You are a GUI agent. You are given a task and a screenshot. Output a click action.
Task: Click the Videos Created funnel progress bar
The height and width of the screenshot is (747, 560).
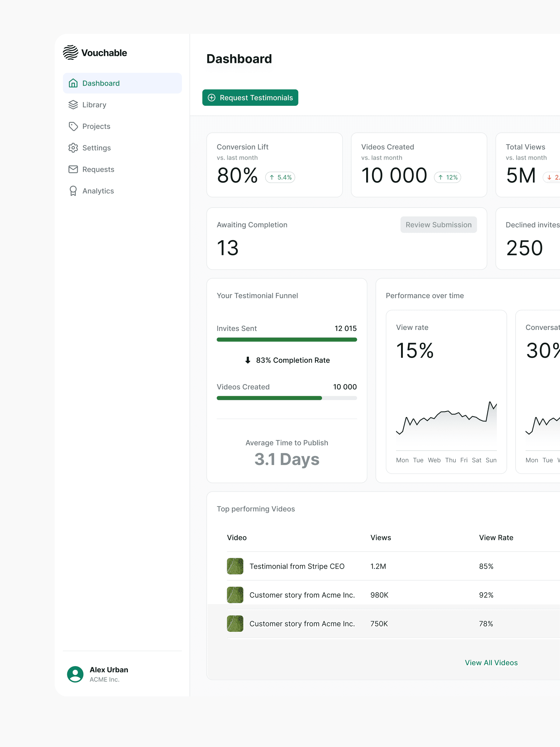[x=287, y=398]
